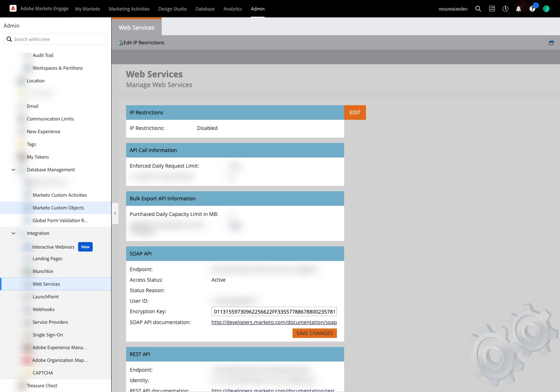Click the lock icon beside Edit IP Restrictions
The height and width of the screenshot is (392, 560).
pos(120,43)
